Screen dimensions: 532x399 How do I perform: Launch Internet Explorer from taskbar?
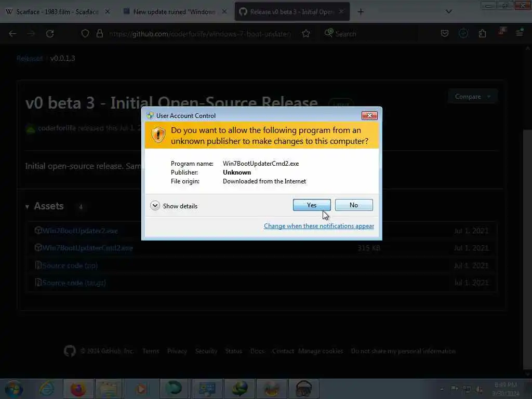46,389
